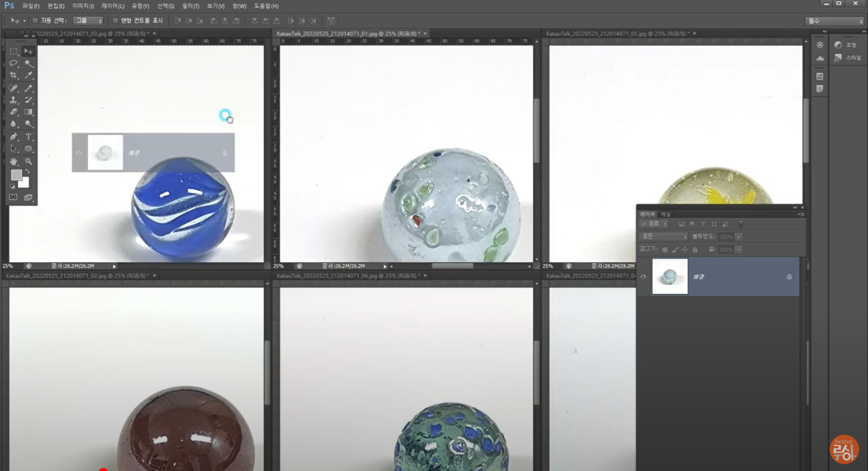This screenshot has height=471, width=868.
Task: Open the blend mode dropdown
Action: [x=663, y=237]
